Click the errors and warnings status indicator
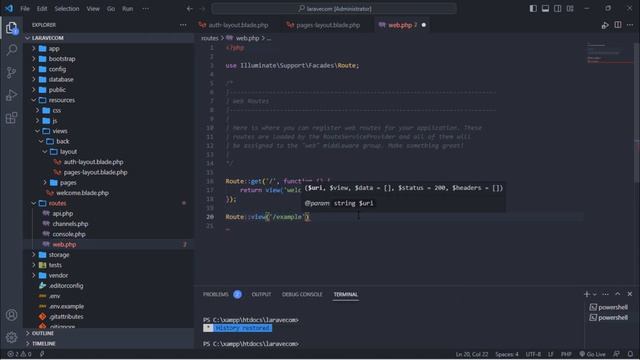Viewport: 640px width, 360px height. pos(19,354)
